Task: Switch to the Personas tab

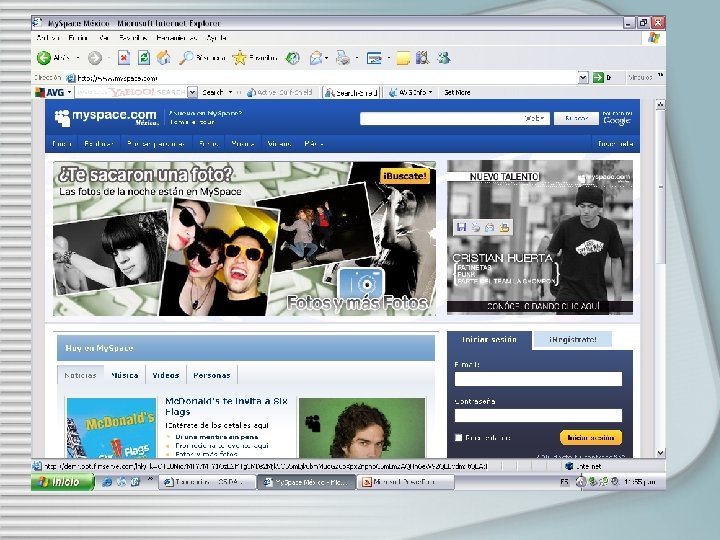Action: pos(212,375)
